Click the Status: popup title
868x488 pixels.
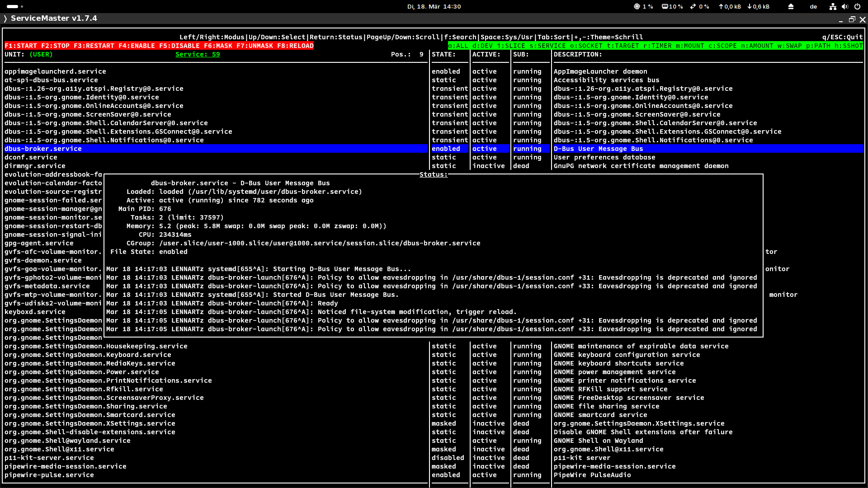point(434,174)
